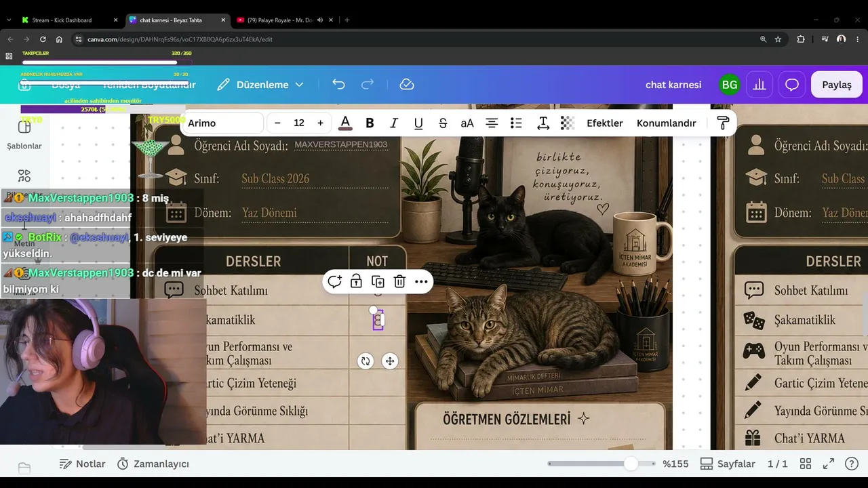This screenshot has width=868, height=488.
Task: Click the 1 / 1 page indicator
Action: click(x=778, y=464)
